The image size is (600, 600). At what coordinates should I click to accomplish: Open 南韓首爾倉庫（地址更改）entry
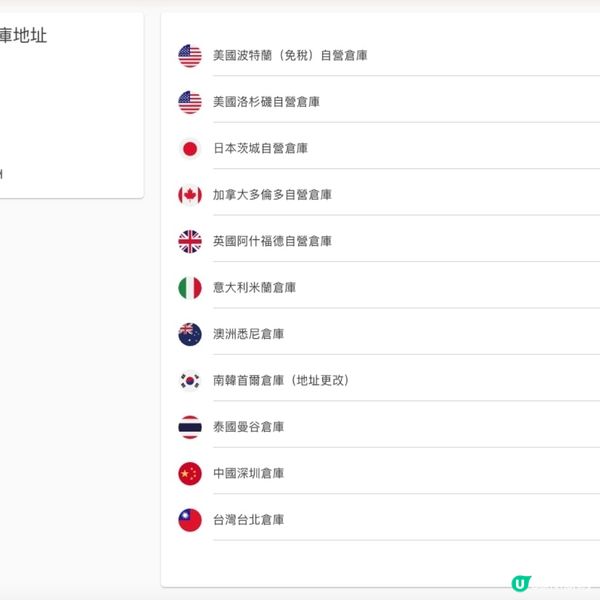pos(281,381)
